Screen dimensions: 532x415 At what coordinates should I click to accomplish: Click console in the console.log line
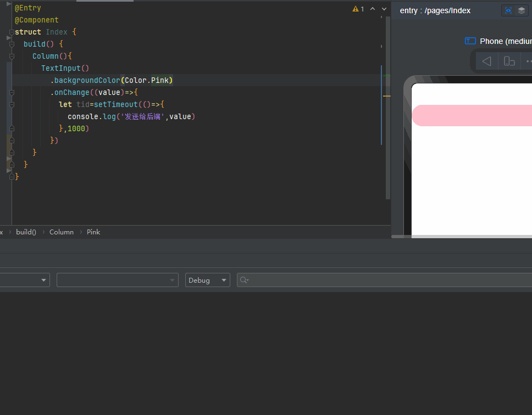click(x=83, y=116)
